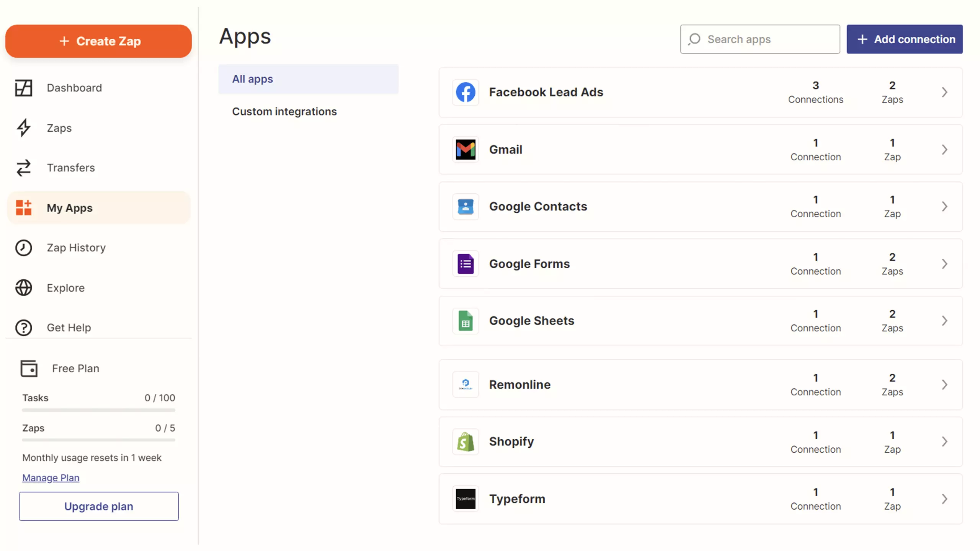The image size is (980, 551).
Task: Click the Typeform logo icon
Action: point(465,499)
